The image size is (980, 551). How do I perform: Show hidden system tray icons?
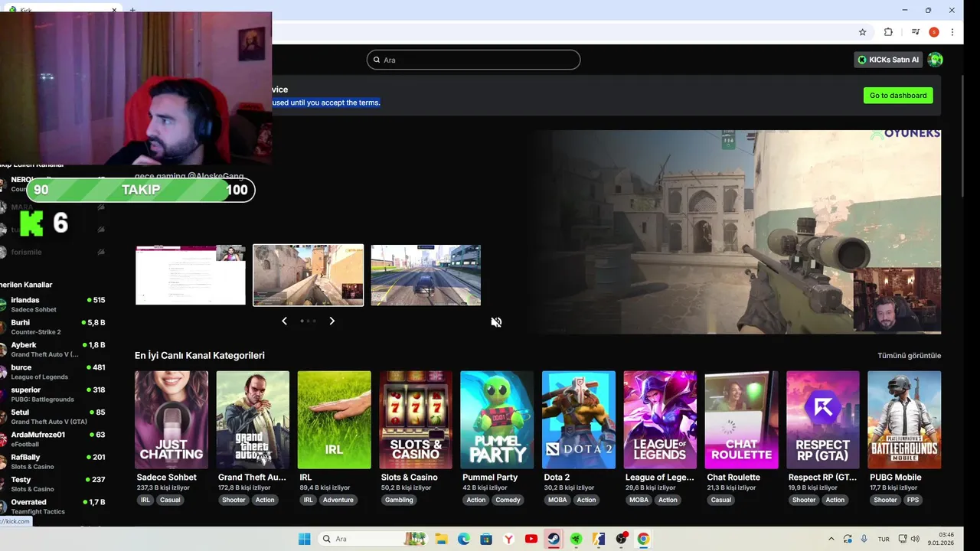[x=831, y=539]
